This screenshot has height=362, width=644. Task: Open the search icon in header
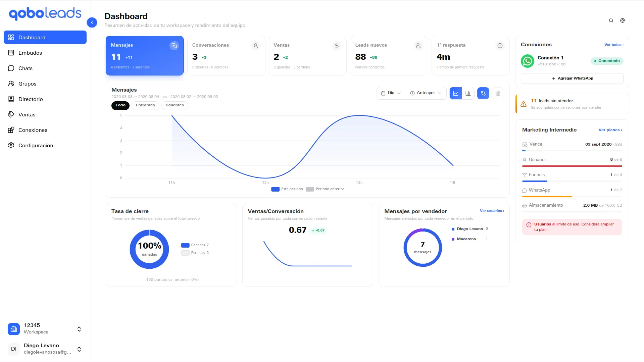coord(611,20)
